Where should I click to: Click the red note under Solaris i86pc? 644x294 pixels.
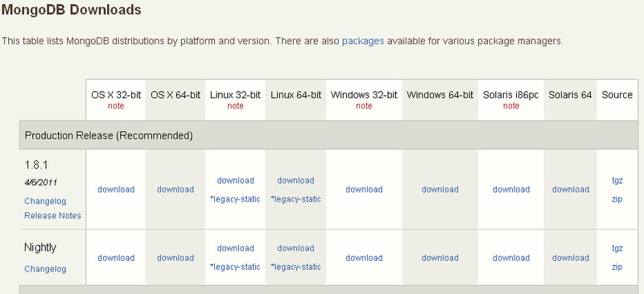(511, 106)
